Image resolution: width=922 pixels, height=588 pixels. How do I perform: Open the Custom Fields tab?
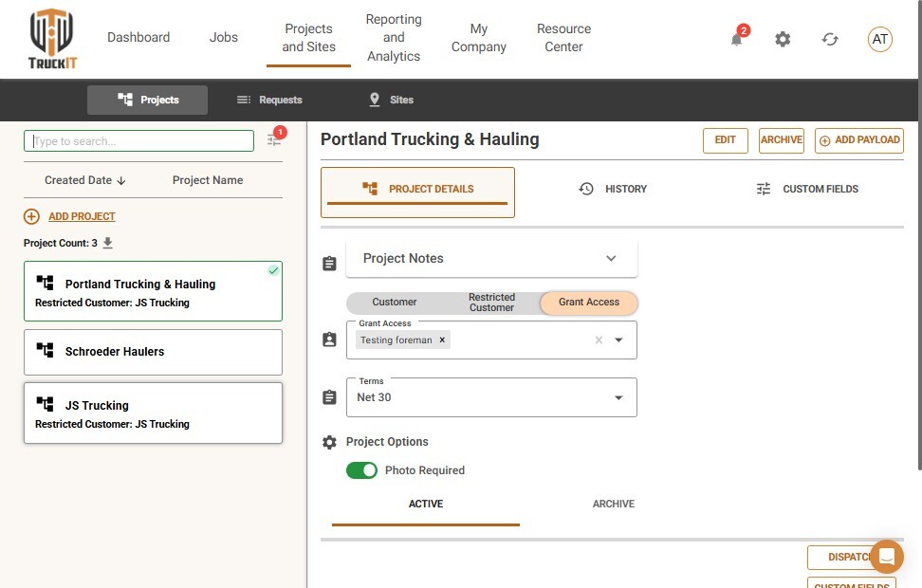pyautogui.click(x=806, y=189)
